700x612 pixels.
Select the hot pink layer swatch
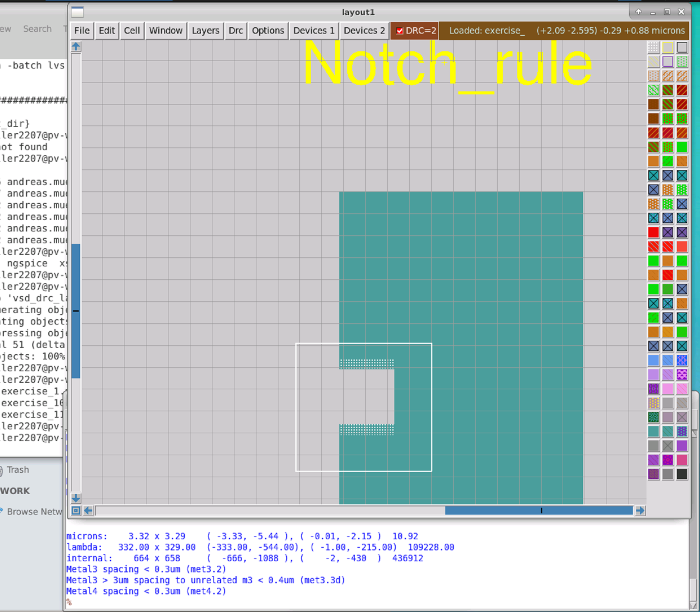(x=682, y=460)
